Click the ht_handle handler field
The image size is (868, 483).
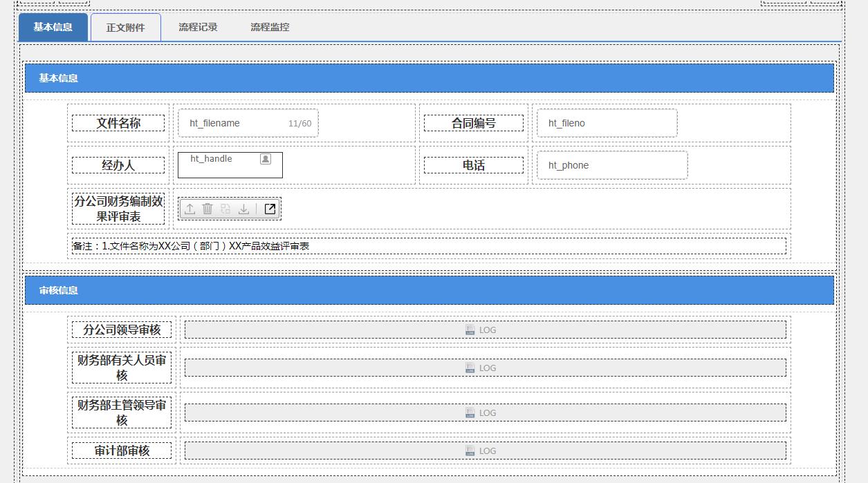coord(230,165)
